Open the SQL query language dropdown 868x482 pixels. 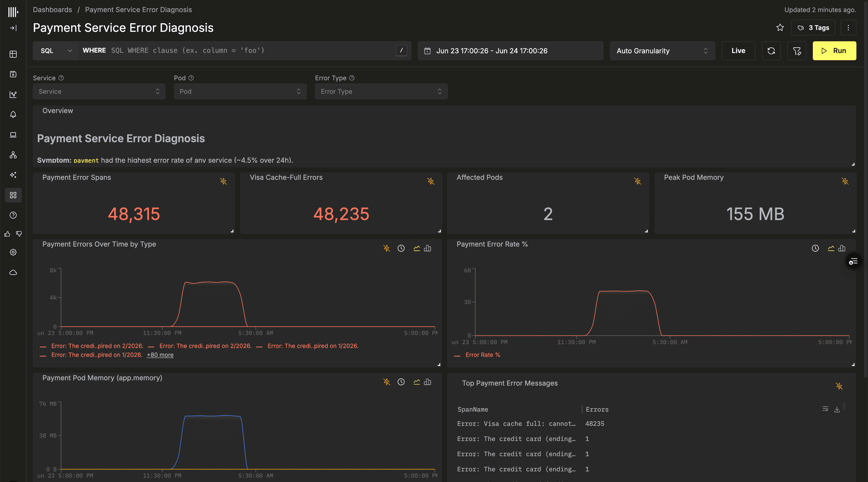[56, 51]
